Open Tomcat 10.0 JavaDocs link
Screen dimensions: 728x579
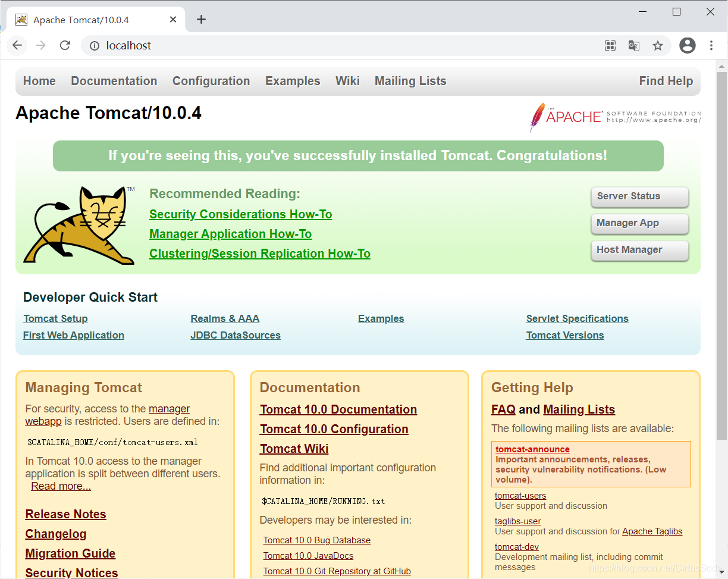[x=309, y=556]
